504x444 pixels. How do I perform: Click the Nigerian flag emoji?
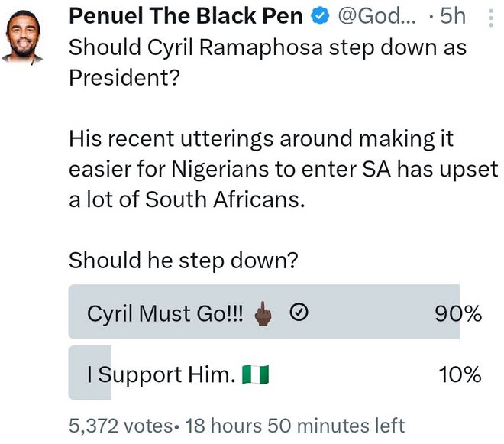pos(256,374)
